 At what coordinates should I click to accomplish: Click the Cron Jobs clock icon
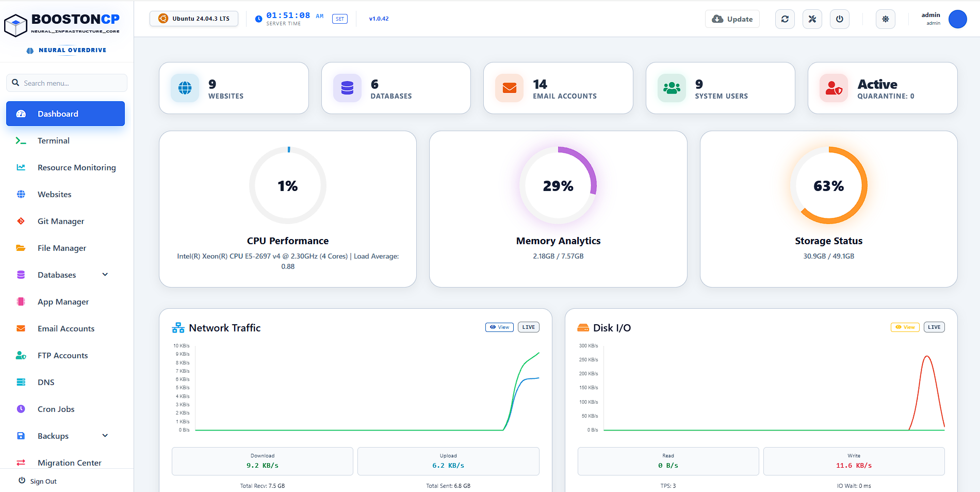pyautogui.click(x=21, y=409)
